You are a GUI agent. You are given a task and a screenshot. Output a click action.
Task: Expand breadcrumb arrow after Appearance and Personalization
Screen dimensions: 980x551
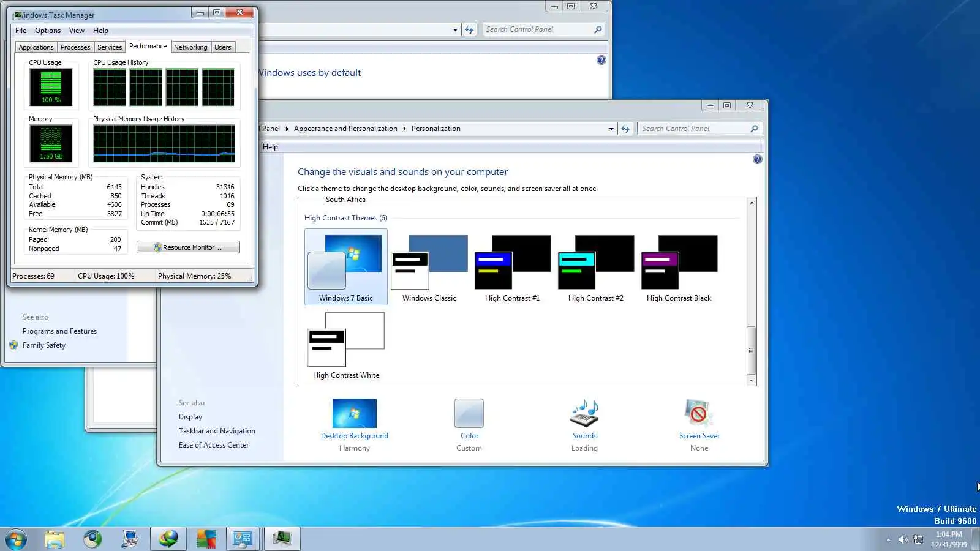pos(404,129)
